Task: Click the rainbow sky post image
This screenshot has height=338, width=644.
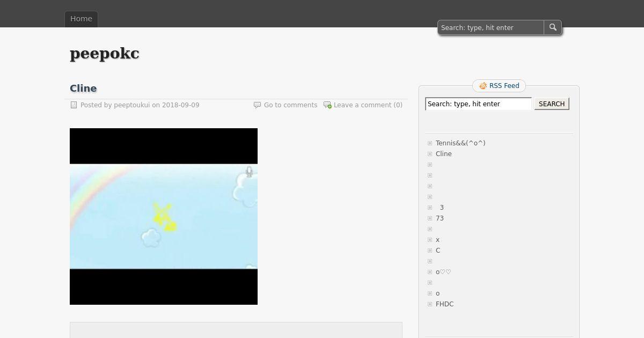Action: [164, 216]
